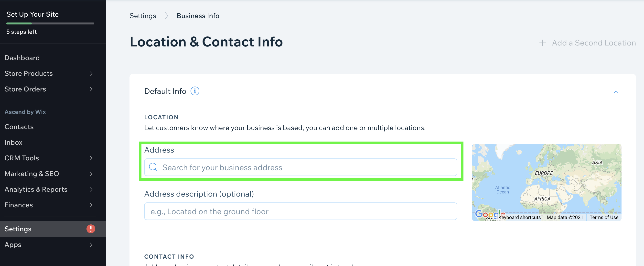This screenshot has width=644, height=266.
Task: Click the plus icon for second location
Action: (542, 43)
